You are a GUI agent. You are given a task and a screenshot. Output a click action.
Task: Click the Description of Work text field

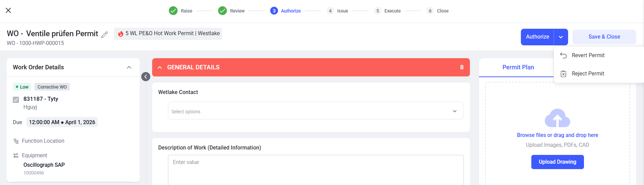click(316, 170)
